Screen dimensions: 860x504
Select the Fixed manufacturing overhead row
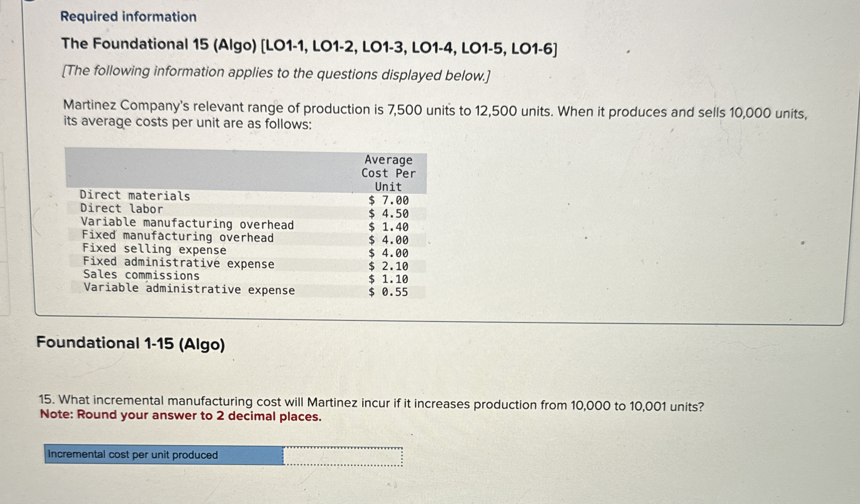click(178, 237)
